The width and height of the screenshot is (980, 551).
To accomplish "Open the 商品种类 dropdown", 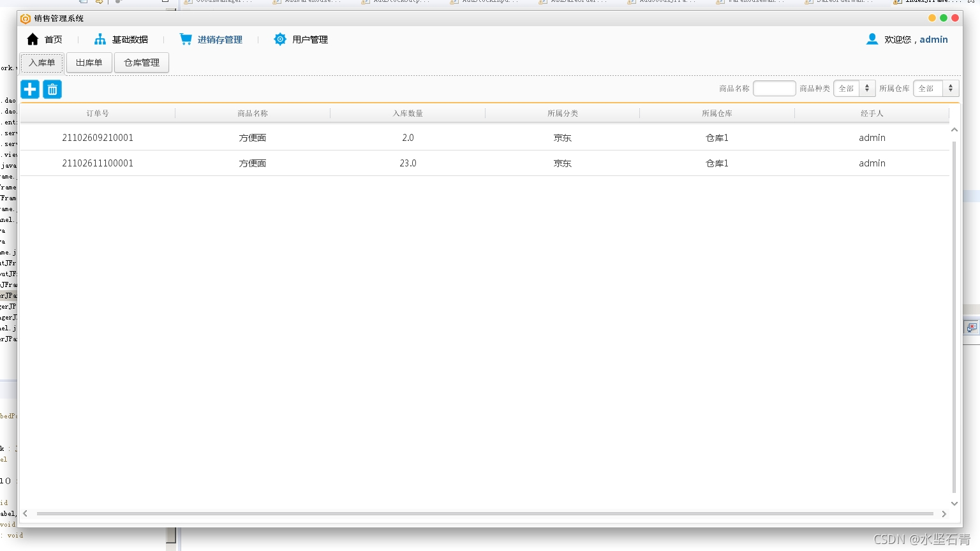I will pos(854,89).
